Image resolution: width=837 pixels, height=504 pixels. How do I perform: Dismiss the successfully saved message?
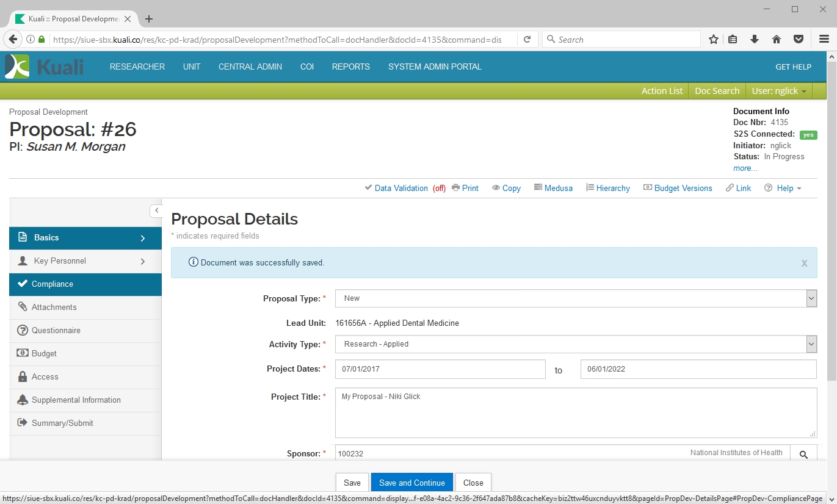point(804,263)
